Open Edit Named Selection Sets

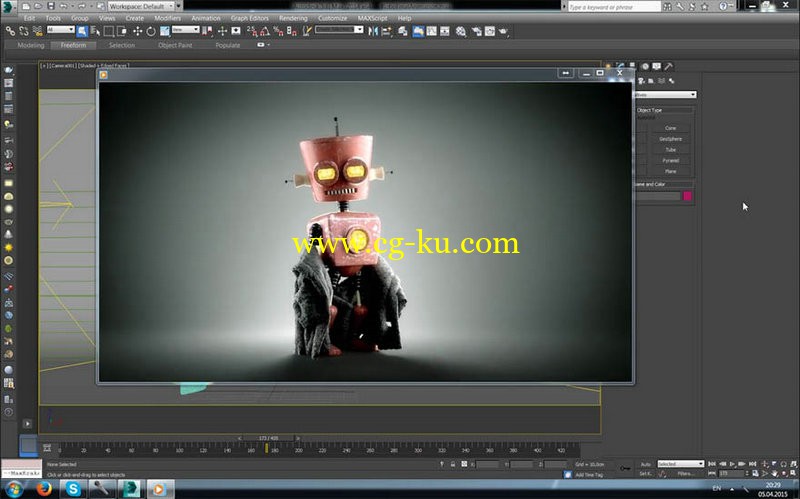tap(307, 31)
